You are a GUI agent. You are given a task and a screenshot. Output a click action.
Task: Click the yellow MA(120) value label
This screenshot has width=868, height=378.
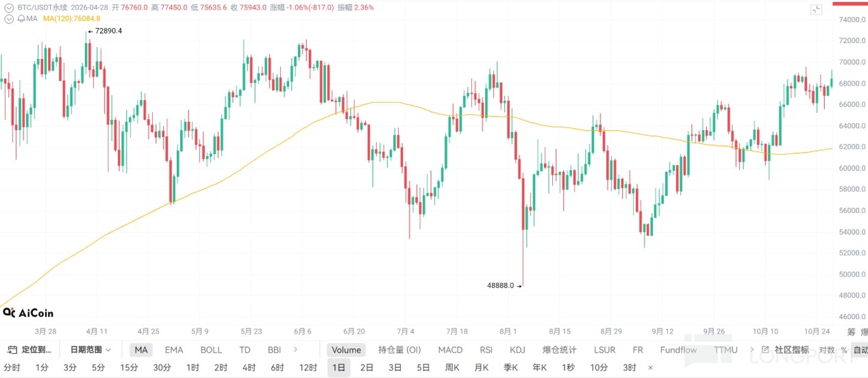[x=71, y=18]
